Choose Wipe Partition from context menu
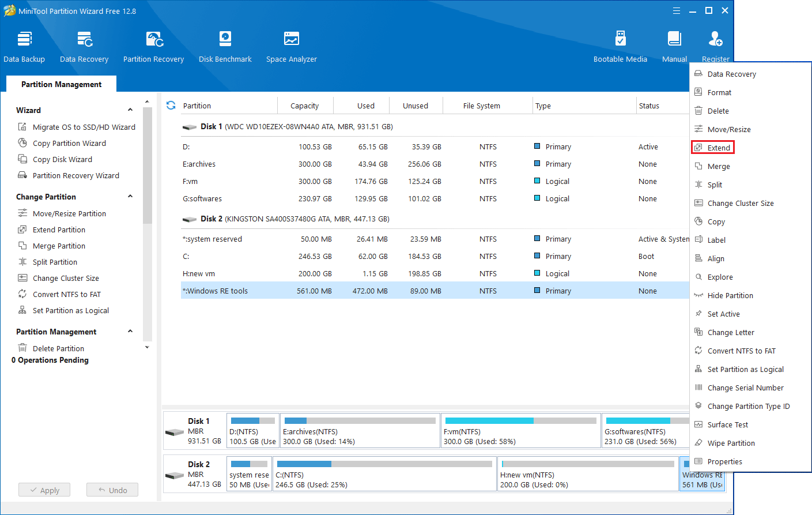Screen dimensions: 812x515 750,443
